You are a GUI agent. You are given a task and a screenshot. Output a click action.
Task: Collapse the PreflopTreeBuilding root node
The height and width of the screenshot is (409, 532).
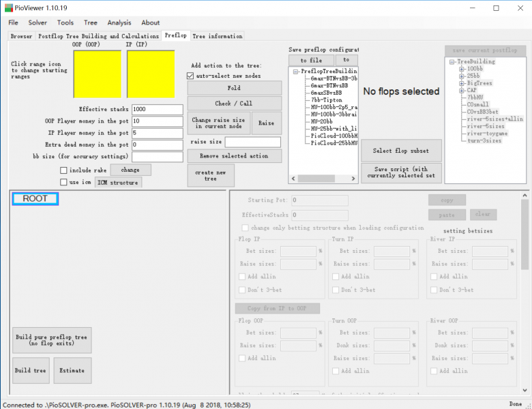[295, 72]
